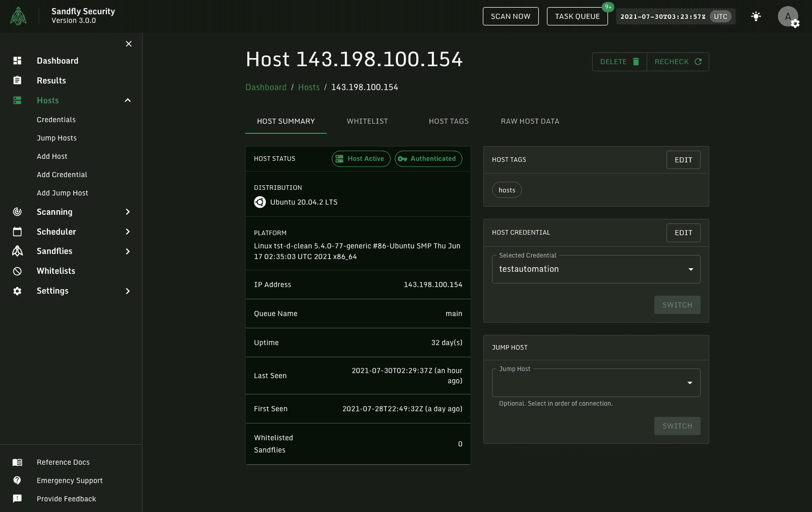Image resolution: width=812 pixels, height=512 pixels.
Task: Click the Scan Now button
Action: (x=510, y=16)
